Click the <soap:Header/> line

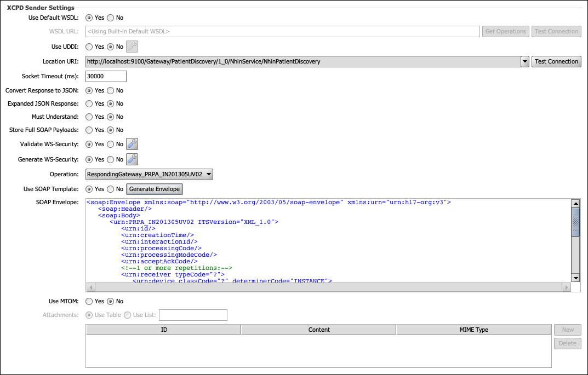(125, 209)
